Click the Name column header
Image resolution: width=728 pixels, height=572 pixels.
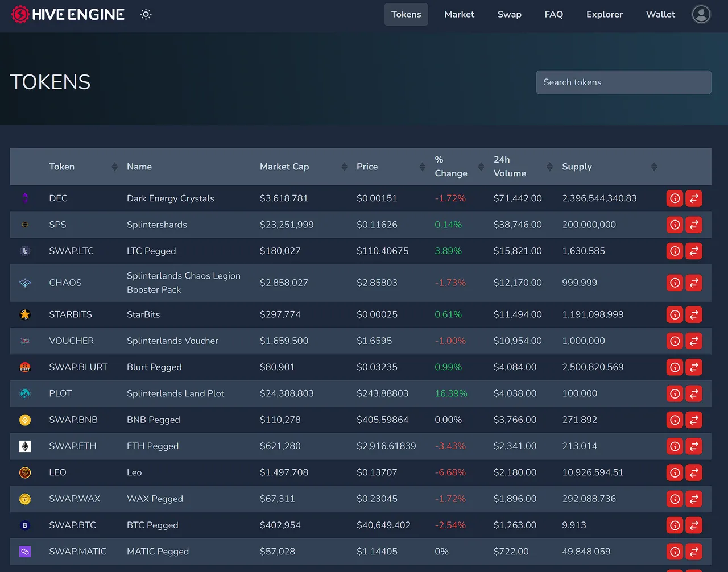[139, 167]
